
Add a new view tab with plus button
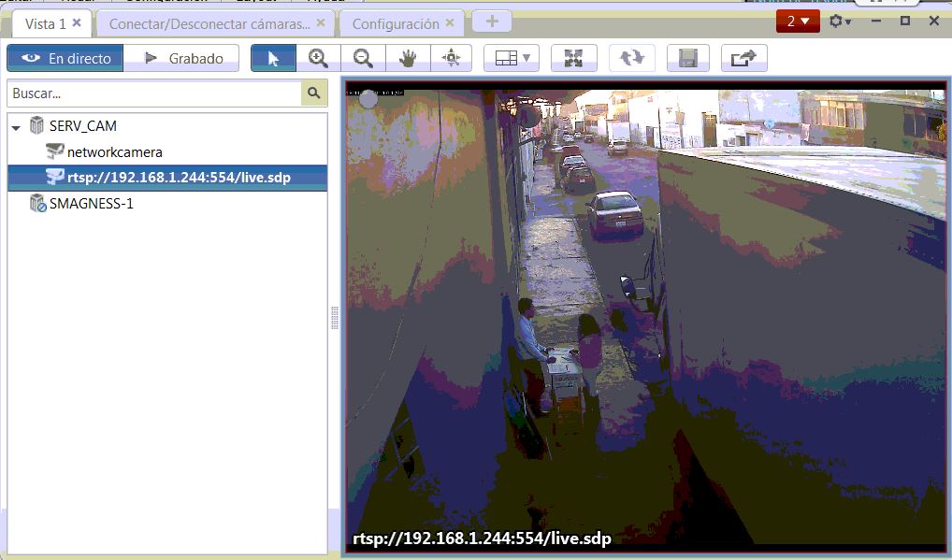coord(491,20)
